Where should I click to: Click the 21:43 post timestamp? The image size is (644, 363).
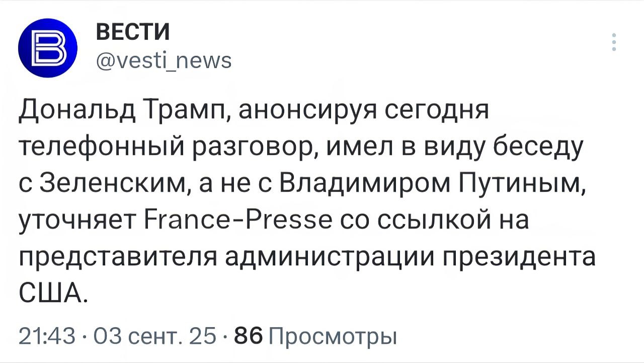coord(47,336)
